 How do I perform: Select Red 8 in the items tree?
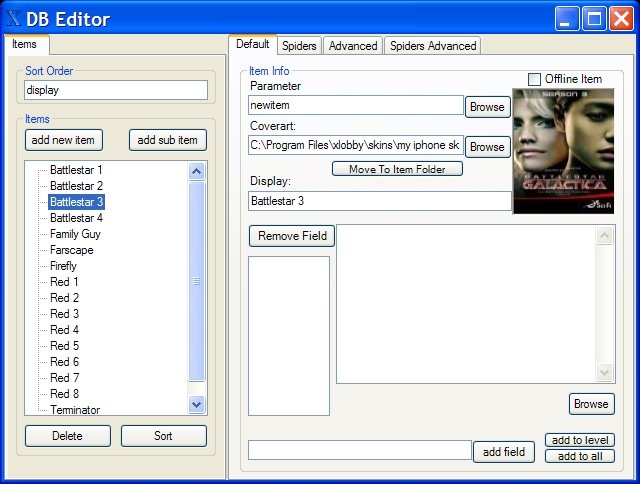[64, 394]
